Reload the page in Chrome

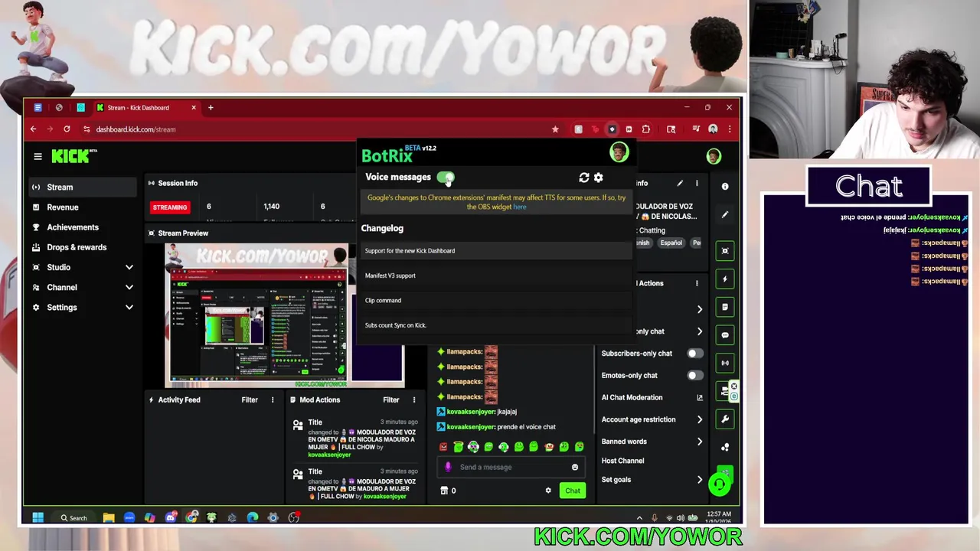click(x=67, y=129)
